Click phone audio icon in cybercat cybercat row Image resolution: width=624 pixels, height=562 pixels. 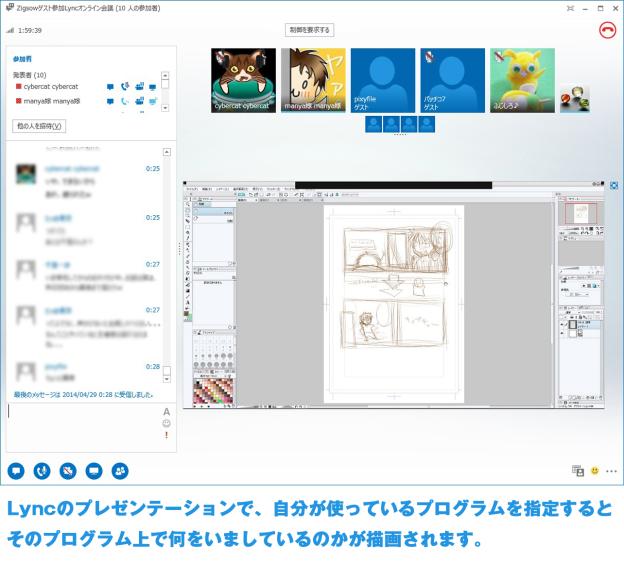[125, 86]
